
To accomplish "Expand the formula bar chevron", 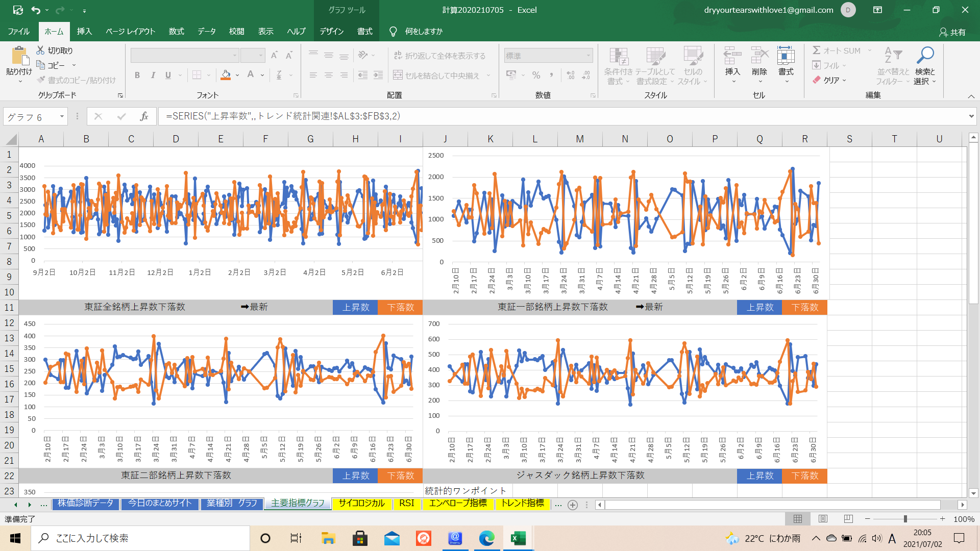I will [971, 116].
